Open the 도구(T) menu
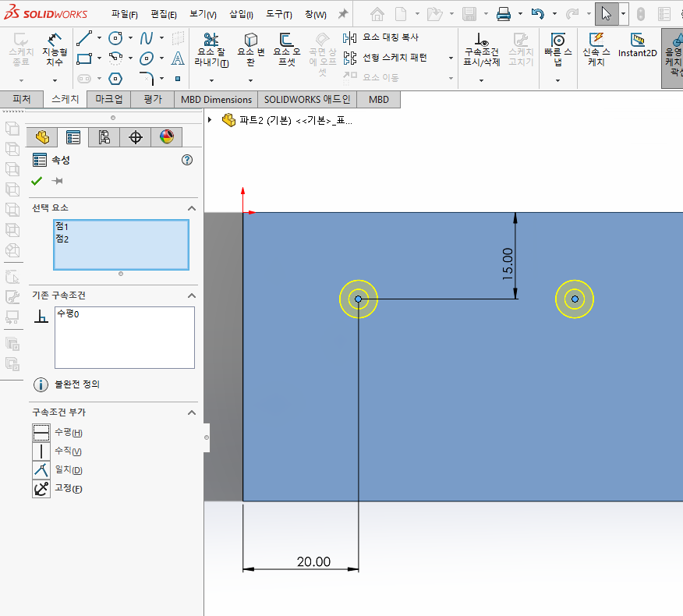683x616 pixels. coord(279,14)
